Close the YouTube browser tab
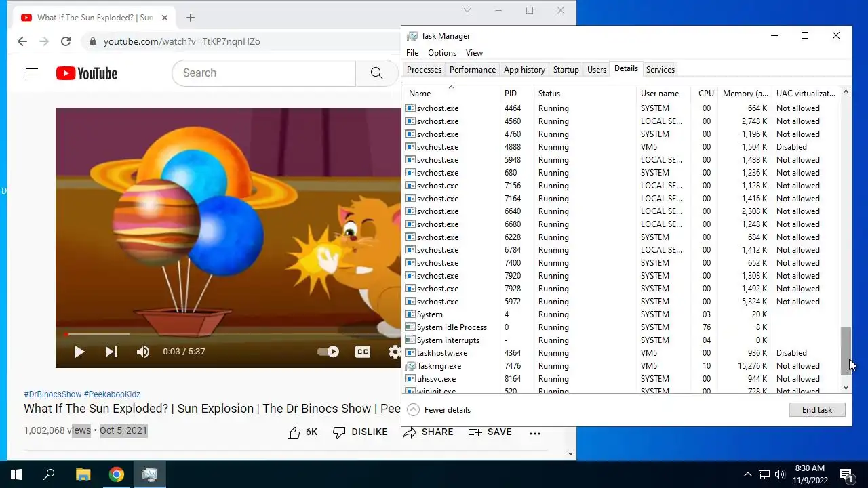868x488 pixels. click(x=165, y=18)
